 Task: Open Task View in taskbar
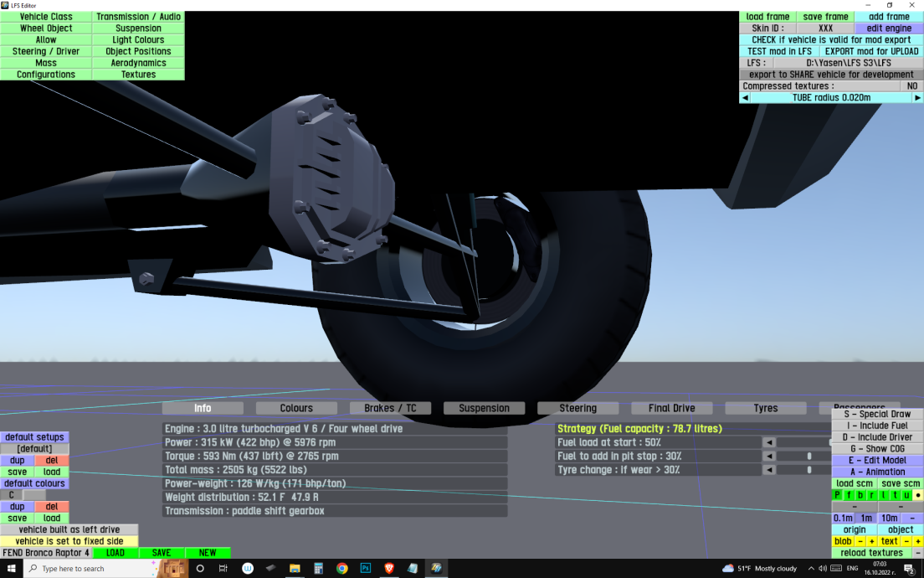223,569
